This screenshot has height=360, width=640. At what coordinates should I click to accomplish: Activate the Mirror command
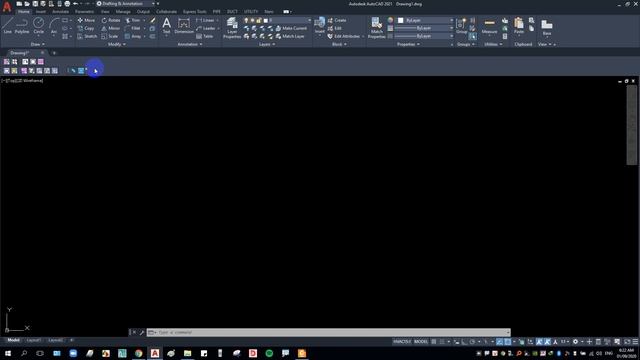point(111,28)
